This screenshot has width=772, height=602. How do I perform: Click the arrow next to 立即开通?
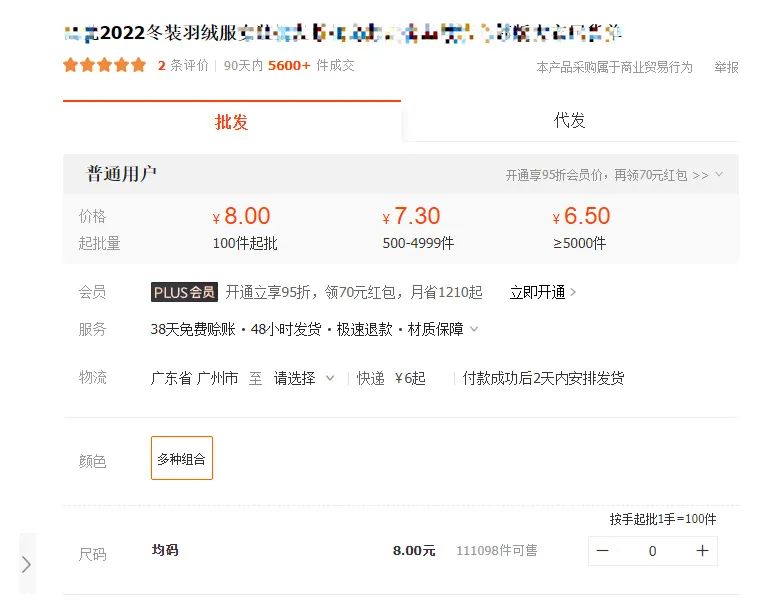click(573, 292)
